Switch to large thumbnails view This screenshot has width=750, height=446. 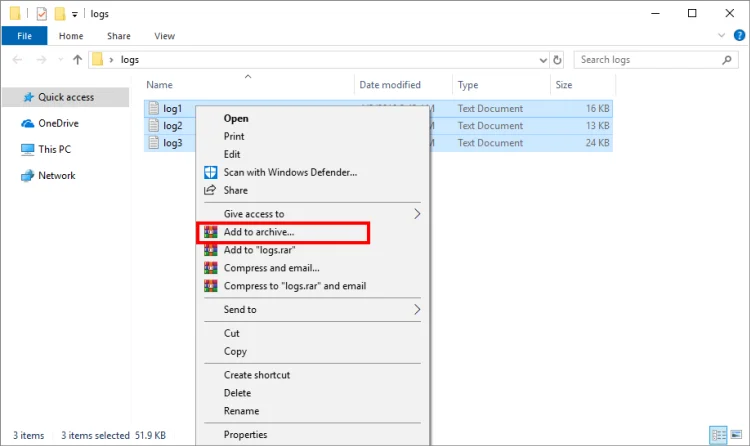(x=737, y=436)
